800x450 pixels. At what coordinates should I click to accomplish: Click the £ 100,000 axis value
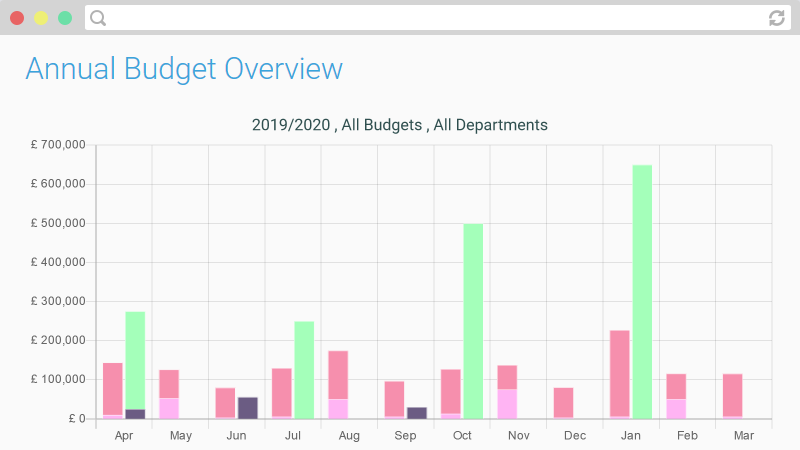[x=58, y=379]
